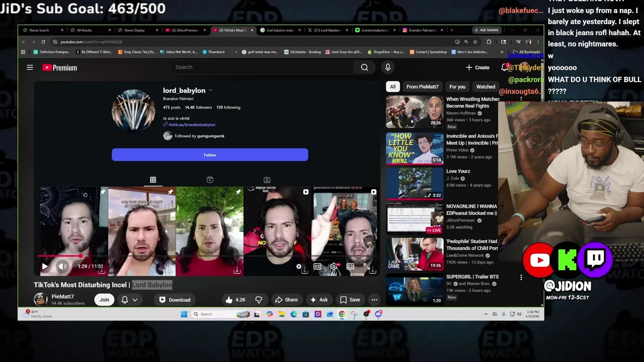The height and width of the screenshot is (362, 644).
Task: Dislike the video with the thumbs-down
Action: 259,300
